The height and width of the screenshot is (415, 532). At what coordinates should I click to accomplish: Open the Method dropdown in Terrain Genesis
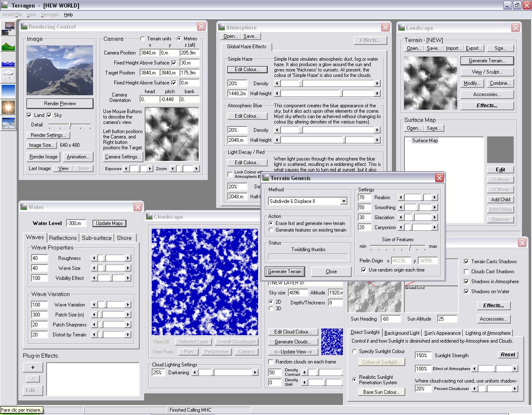point(344,201)
